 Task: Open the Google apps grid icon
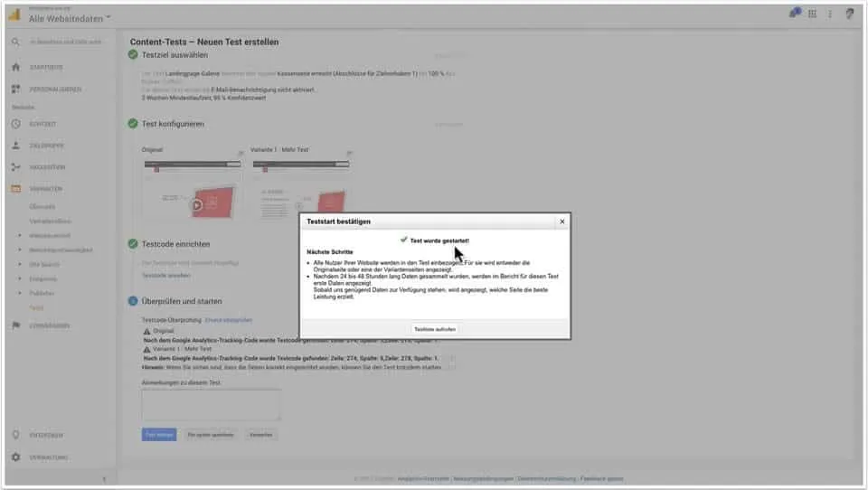pyautogui.click(x=812, y=14)
